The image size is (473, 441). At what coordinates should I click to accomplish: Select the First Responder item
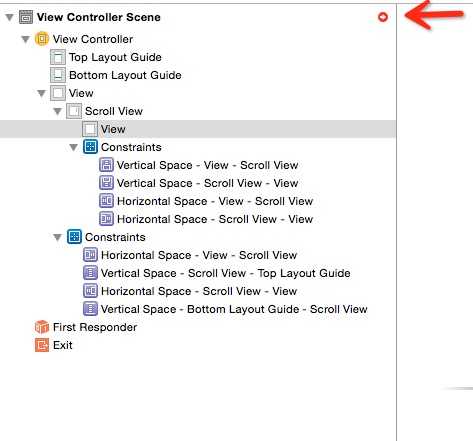click(95, 327)
